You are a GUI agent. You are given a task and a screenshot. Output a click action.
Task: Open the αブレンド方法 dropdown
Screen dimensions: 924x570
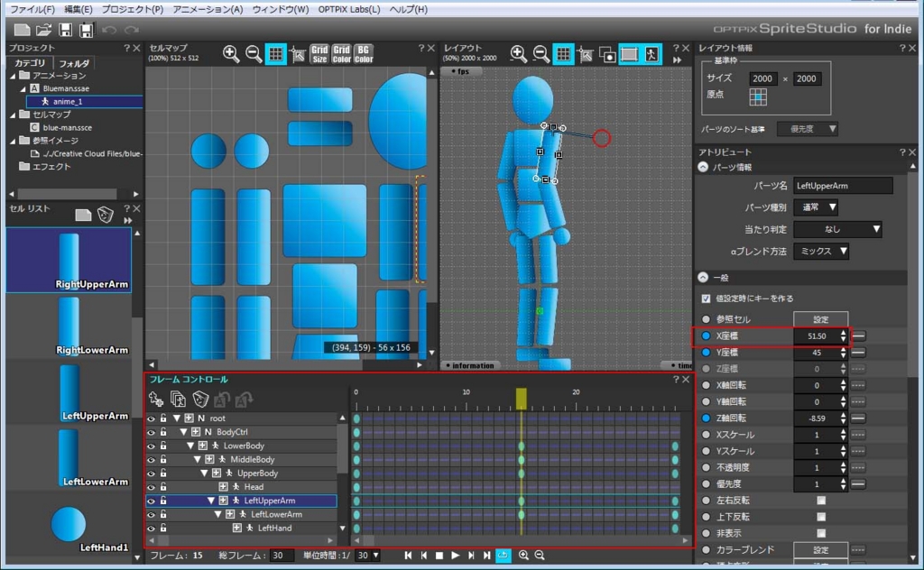[x=820, y=252]
